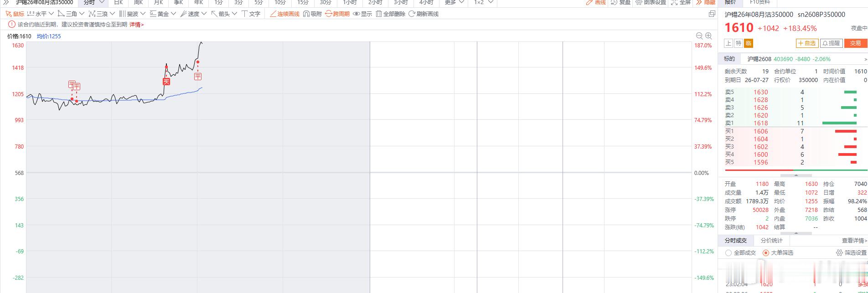Activate 画线 pencil drawing mode
Image resolution: width=868 pixels, height=293 pixels.
(x=596, y=2)
